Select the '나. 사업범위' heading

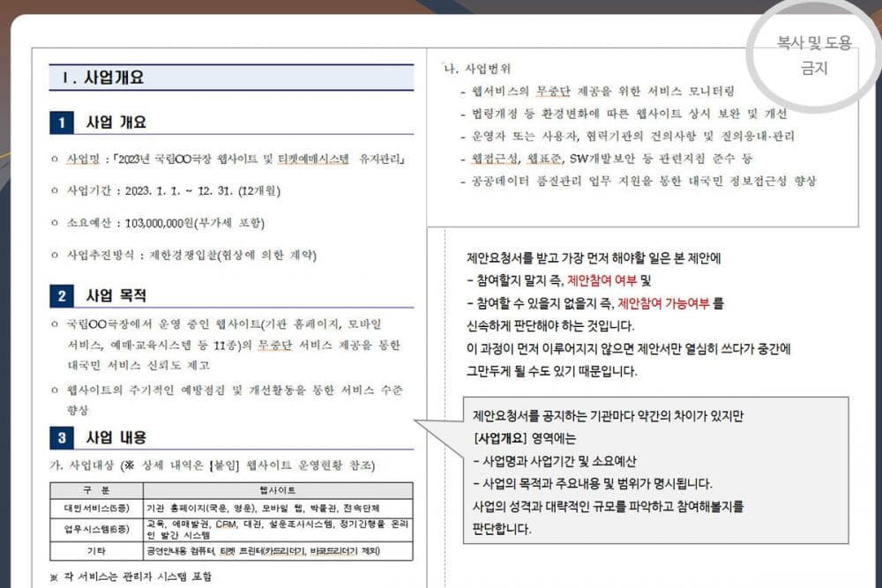(x=477, y=69)
